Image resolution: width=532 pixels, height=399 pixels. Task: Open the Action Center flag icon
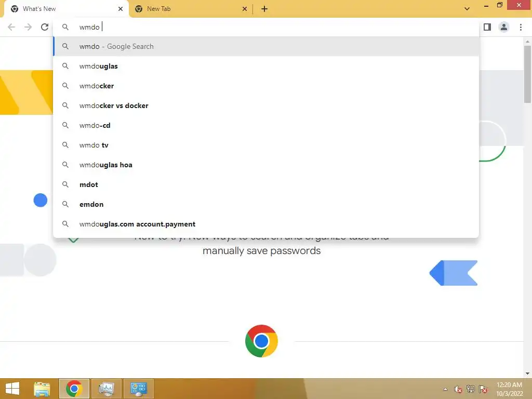click(483, 389)
